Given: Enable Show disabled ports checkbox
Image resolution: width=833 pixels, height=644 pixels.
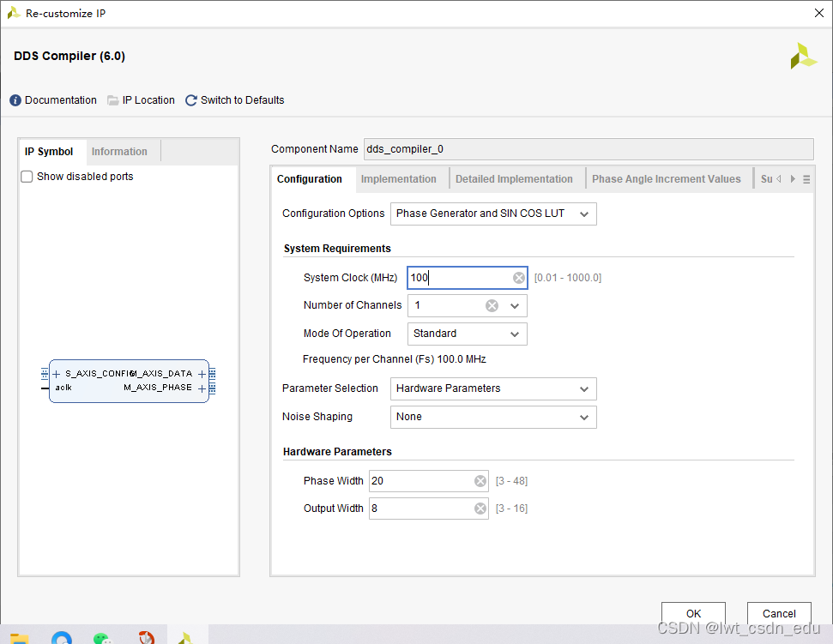Looking at the screenshot, I should (x=27, y=177).
